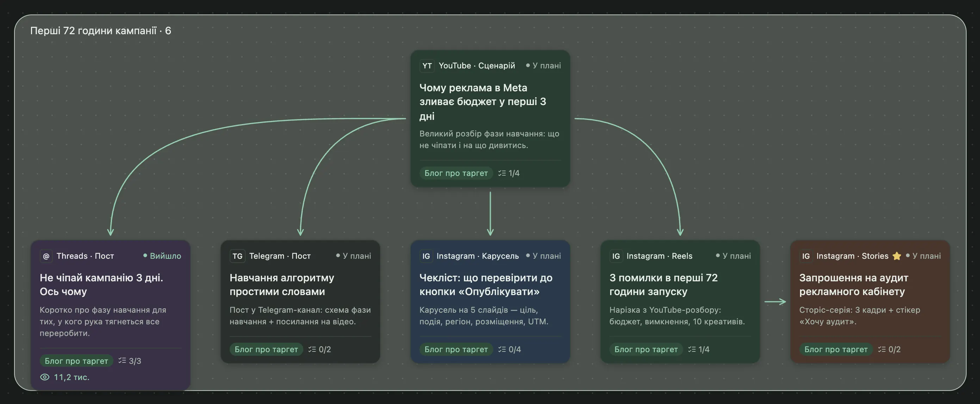Click the description «Великий розбір фази навчання»
This screenshot has height=404, width=980.
(489, 139)
